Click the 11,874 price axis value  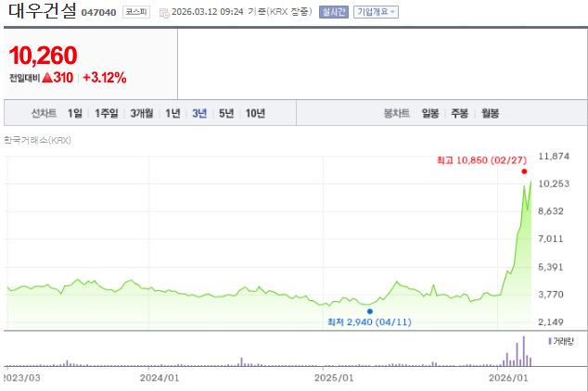pyautogui.click(x=554, y=157)
